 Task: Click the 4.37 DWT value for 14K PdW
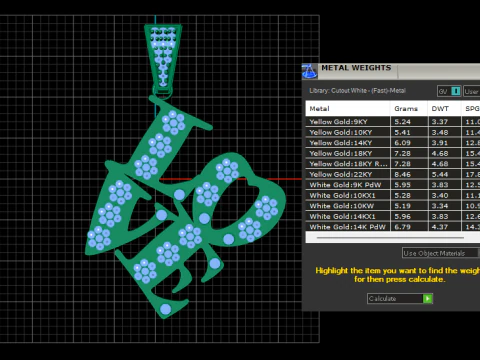point(440,227)
